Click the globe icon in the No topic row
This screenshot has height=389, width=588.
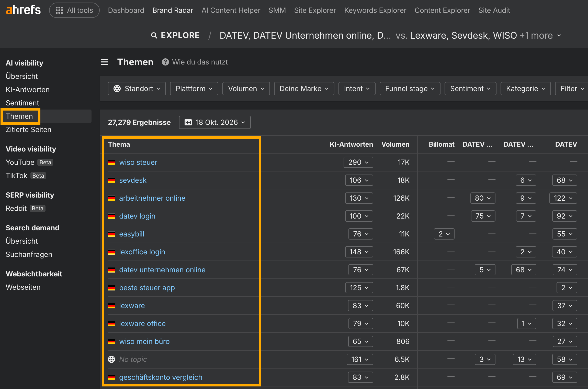[111, 359]
